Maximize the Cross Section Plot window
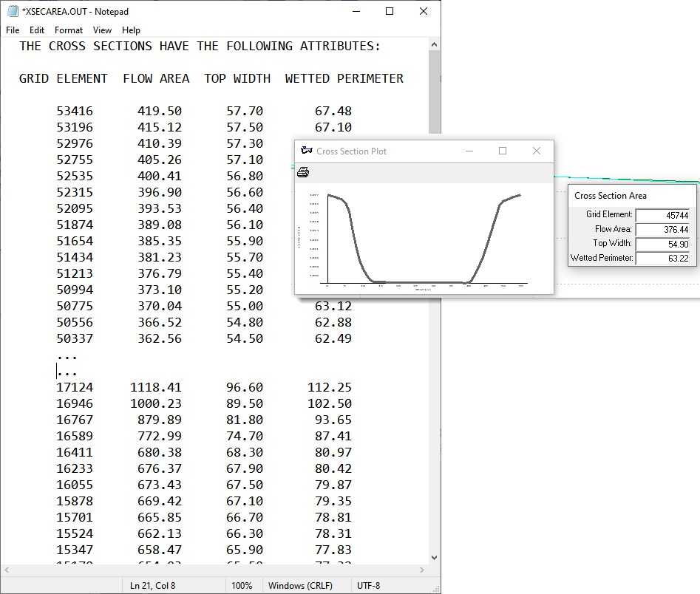Screen dimensions: 700x594 click(x=503, y=151)
